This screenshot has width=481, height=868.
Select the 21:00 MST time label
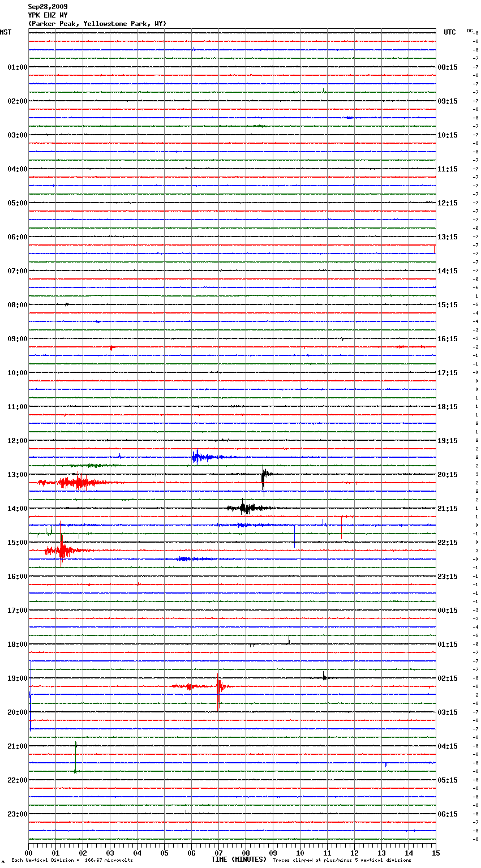tap(18, 746)
